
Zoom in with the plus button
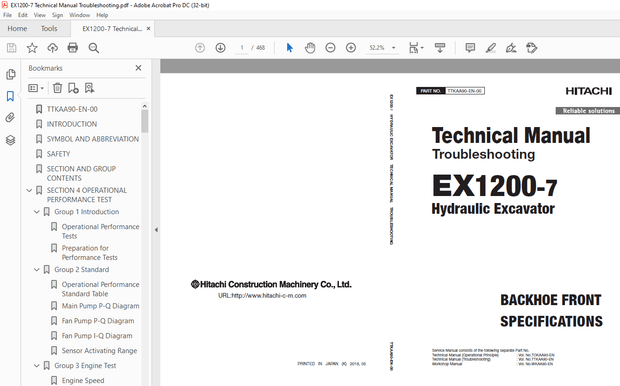tap(351, 48)
